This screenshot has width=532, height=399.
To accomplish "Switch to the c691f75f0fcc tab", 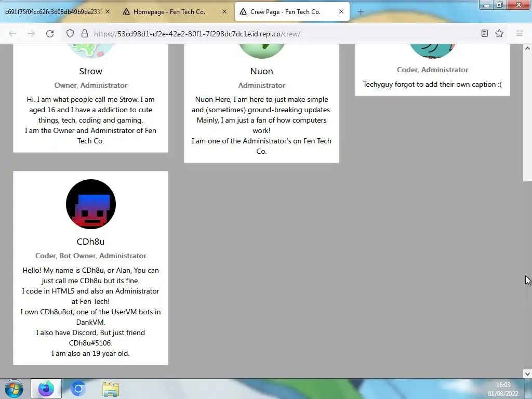I will [54, 12].
